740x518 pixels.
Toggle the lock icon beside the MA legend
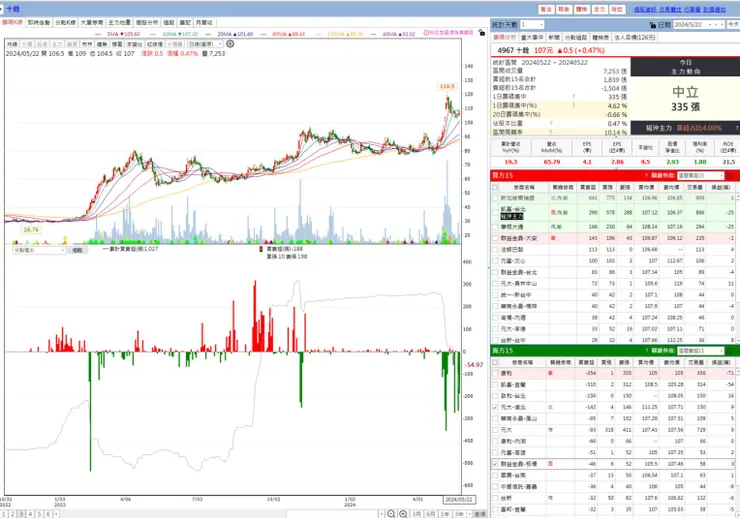point(481,33)
